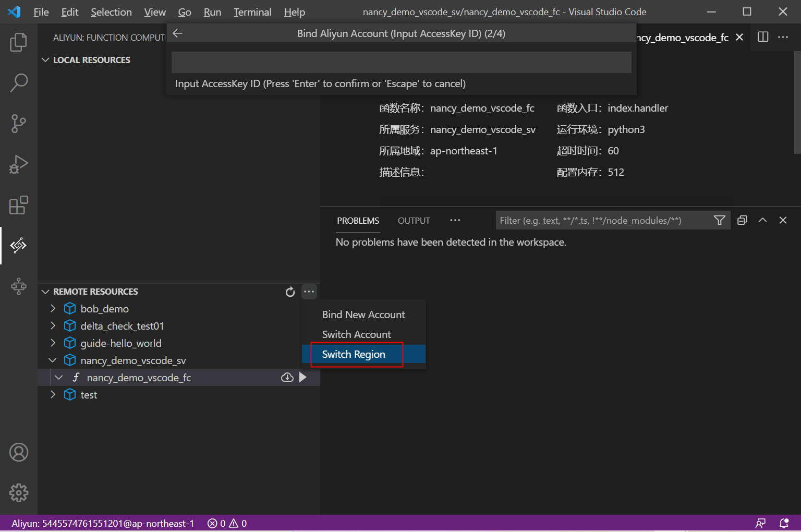Download nancy_demo_vscode_fc function to local
801x532 pixels.
(x=287, y=377)
